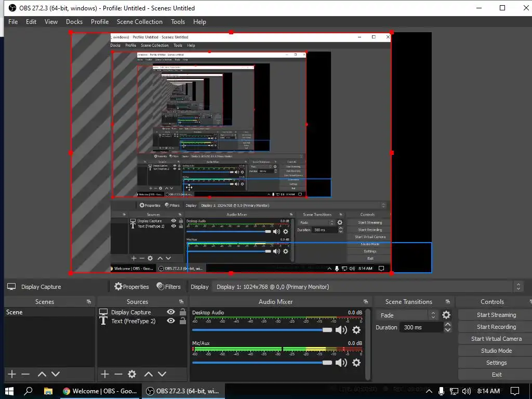
Task: Open Mic/Aux audio settings gear
Action: tap(356, 363)
